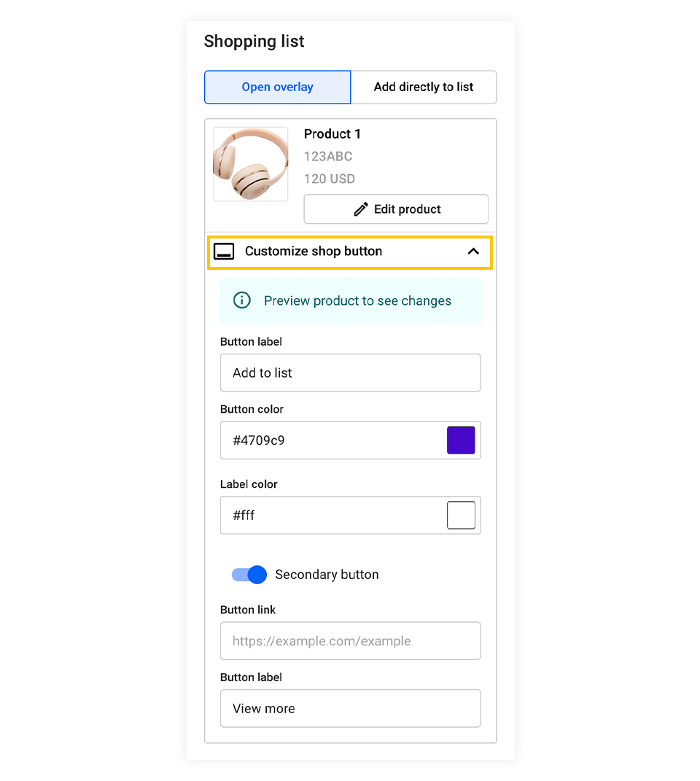Click the shop button icon beside Customize shop button
The height and width of the screenshot is (781, 700).
224,251
